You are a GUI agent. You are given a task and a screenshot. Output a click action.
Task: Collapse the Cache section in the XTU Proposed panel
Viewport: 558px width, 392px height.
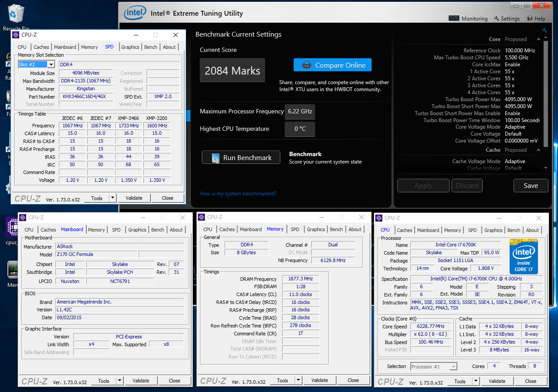coord(538,150)
